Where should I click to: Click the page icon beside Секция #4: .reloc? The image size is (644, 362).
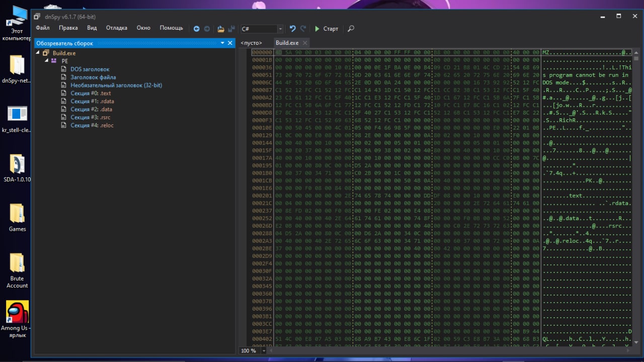64,125
